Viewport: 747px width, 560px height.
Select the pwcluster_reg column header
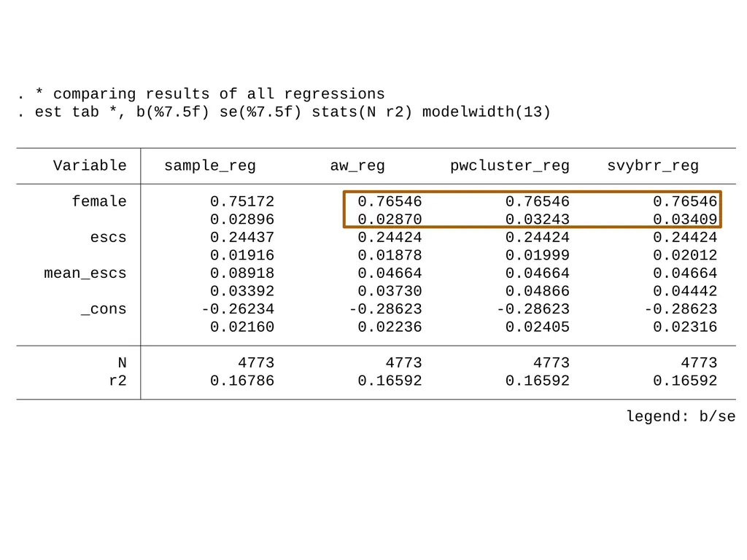click(x=510, y=166)
